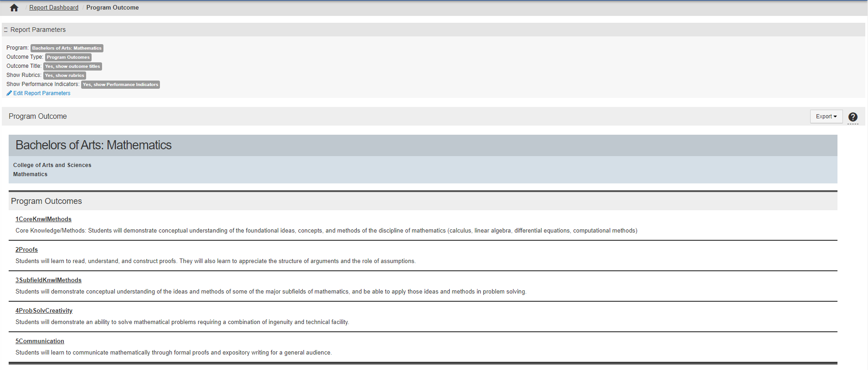
Task: Open the Export dropdown
Action: tap(826, 117)
